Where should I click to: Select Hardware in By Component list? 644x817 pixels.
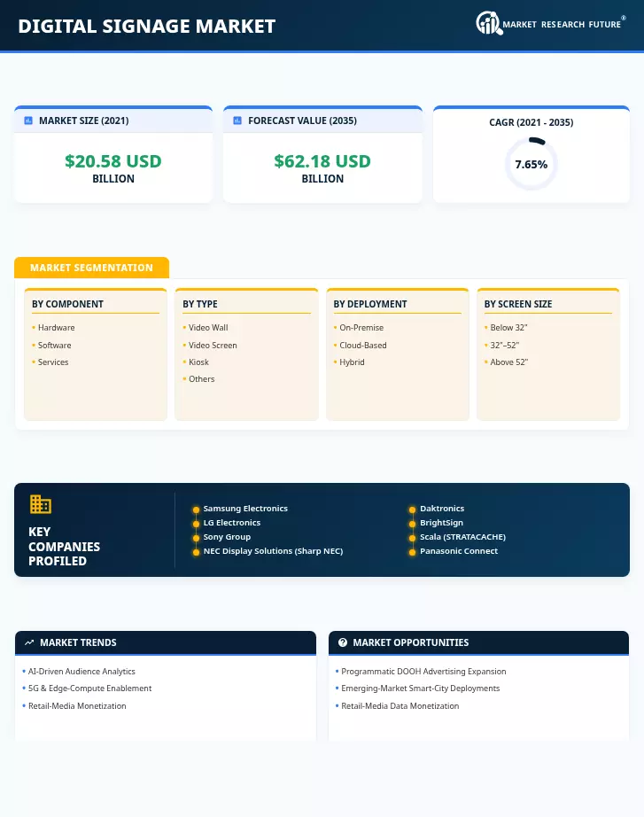[57, 328]
